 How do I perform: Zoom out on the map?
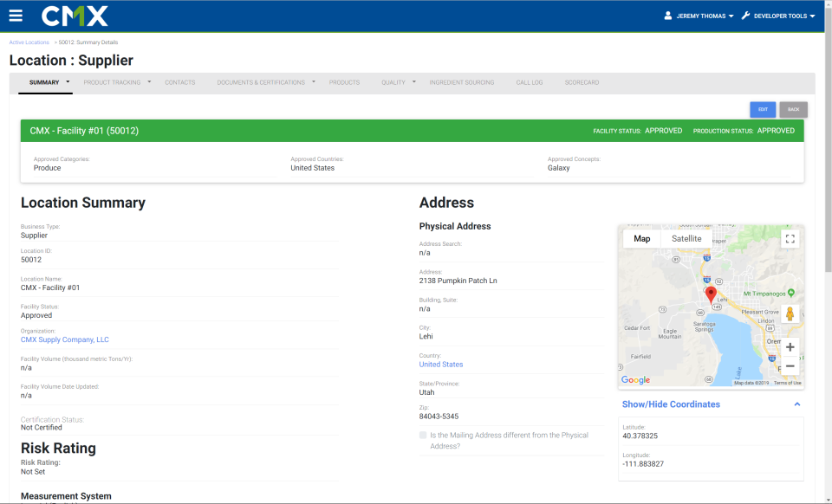click(x=790, y=365)
